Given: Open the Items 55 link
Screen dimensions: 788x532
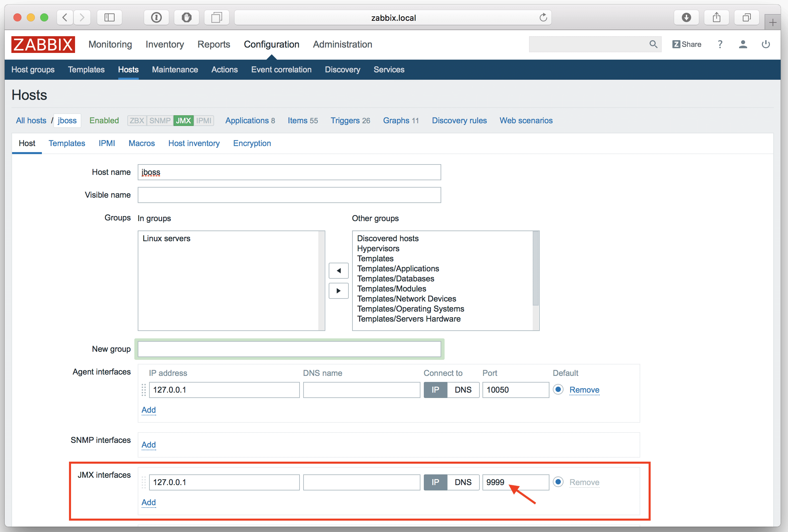Looking at the screenshot, I should pos(303,120).
